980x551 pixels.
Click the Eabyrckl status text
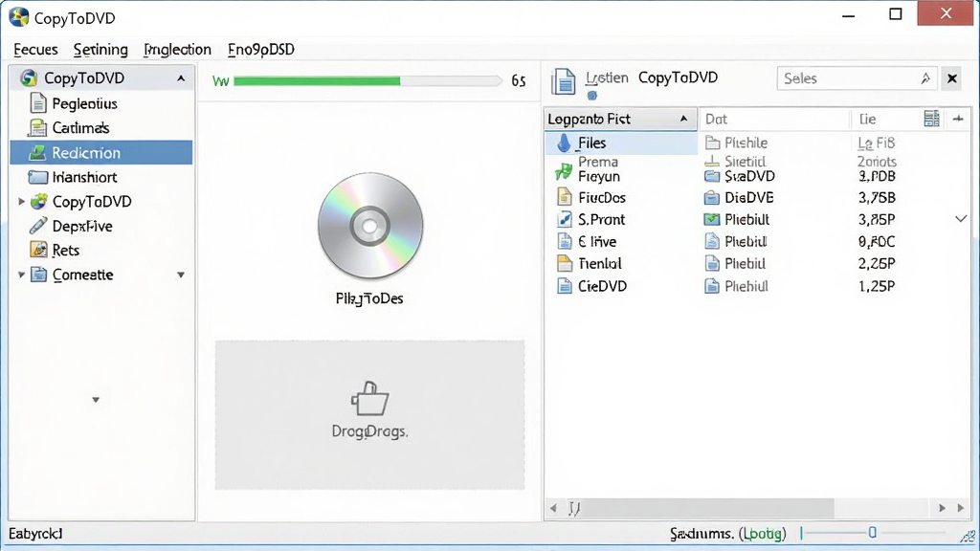35,534
